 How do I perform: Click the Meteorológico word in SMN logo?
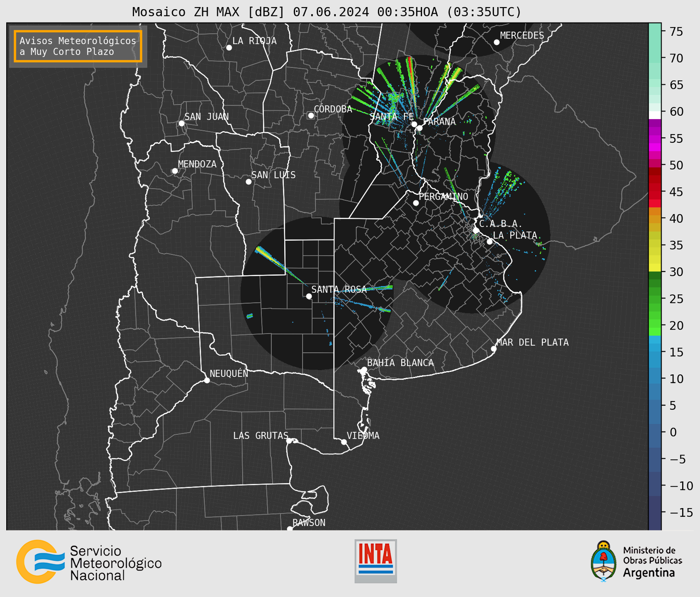tap(116, 563)
